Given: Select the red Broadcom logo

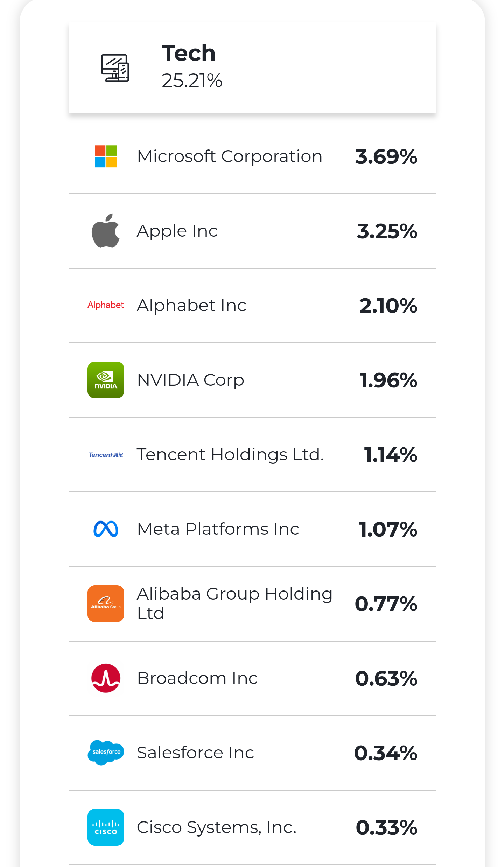Looking at the screenshot, I should click(106, 678).
